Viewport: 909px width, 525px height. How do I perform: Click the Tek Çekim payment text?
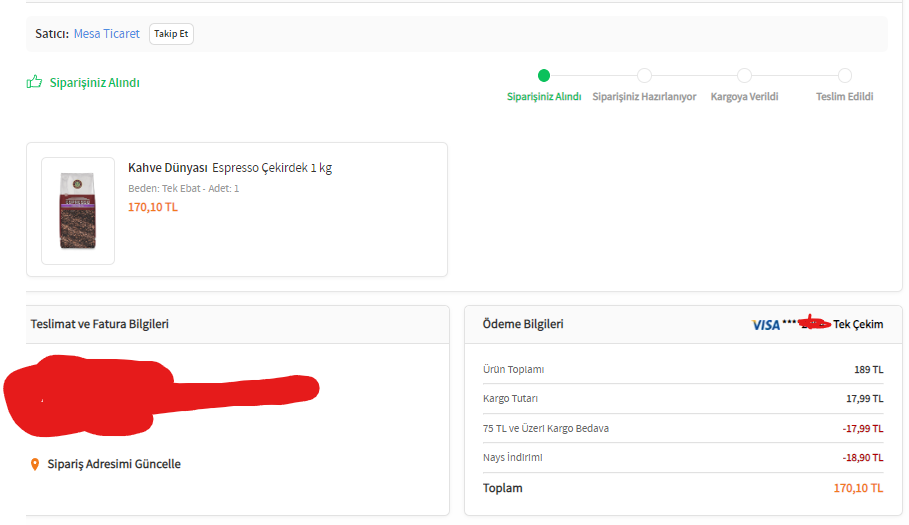[x=858, y=325]
